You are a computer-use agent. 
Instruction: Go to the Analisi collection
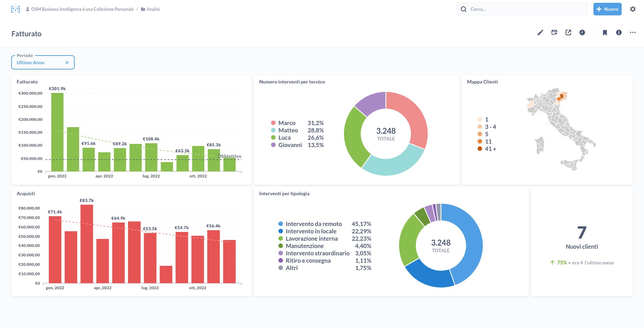(x=153, y=9)
